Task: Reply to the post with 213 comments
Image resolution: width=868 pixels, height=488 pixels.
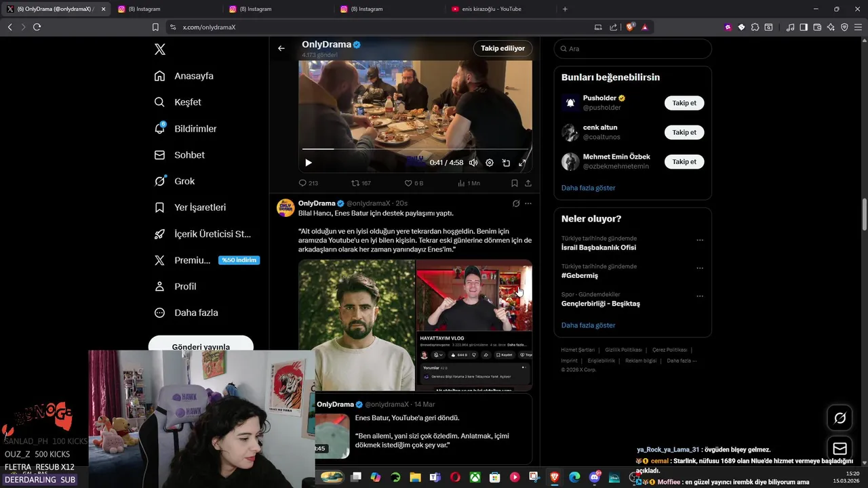Action: tap(309, 183)
